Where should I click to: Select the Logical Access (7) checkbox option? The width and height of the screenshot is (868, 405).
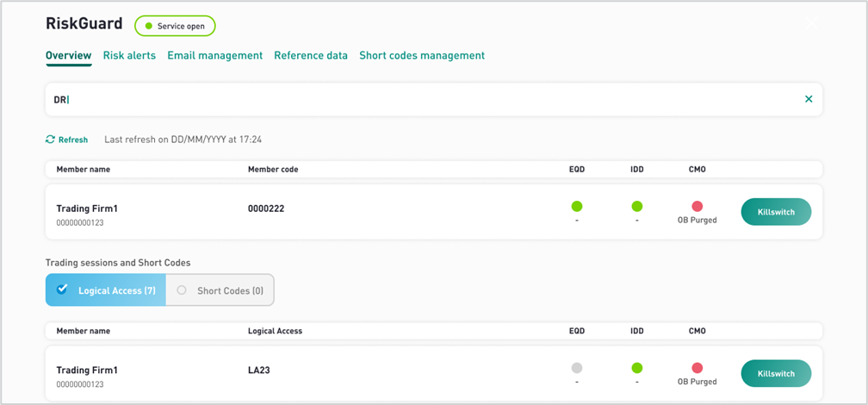pyautogui.click(x=106, y=290)
